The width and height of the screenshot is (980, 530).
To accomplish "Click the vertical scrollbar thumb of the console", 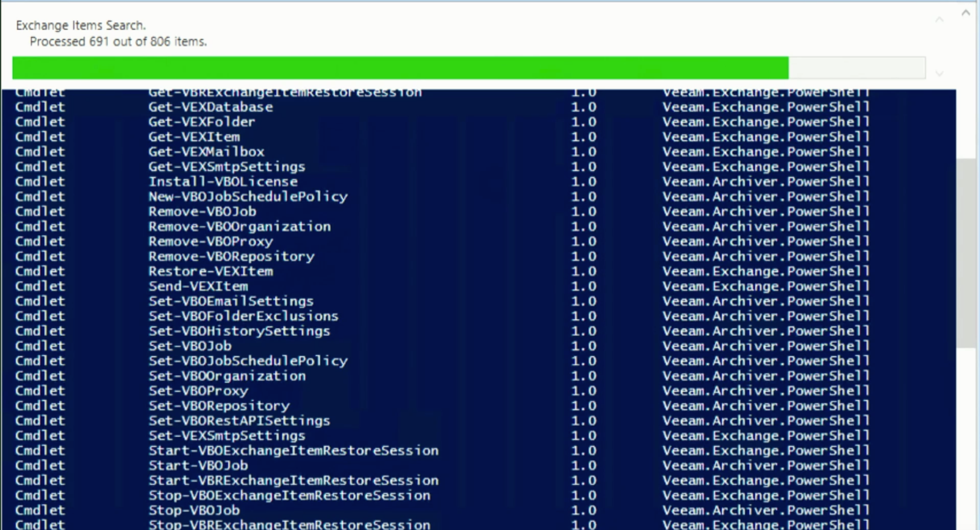I will 966,253.
